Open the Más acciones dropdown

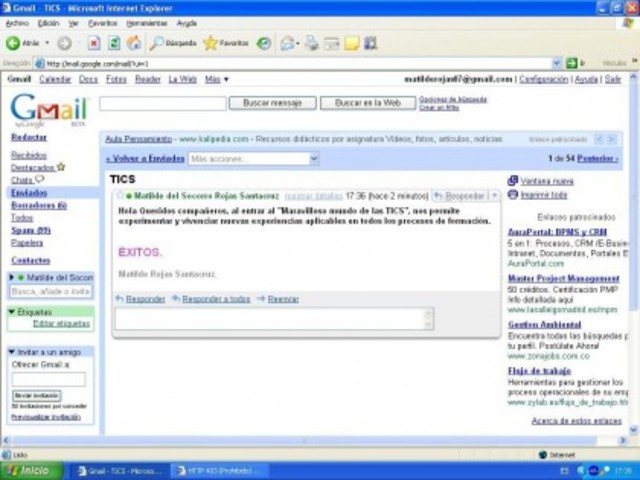253,159
